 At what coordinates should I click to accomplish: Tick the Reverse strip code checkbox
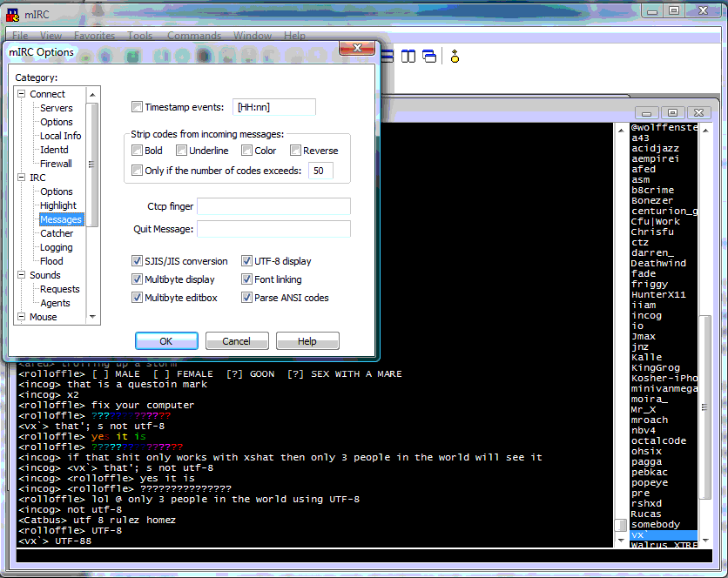tap(295, 151)
